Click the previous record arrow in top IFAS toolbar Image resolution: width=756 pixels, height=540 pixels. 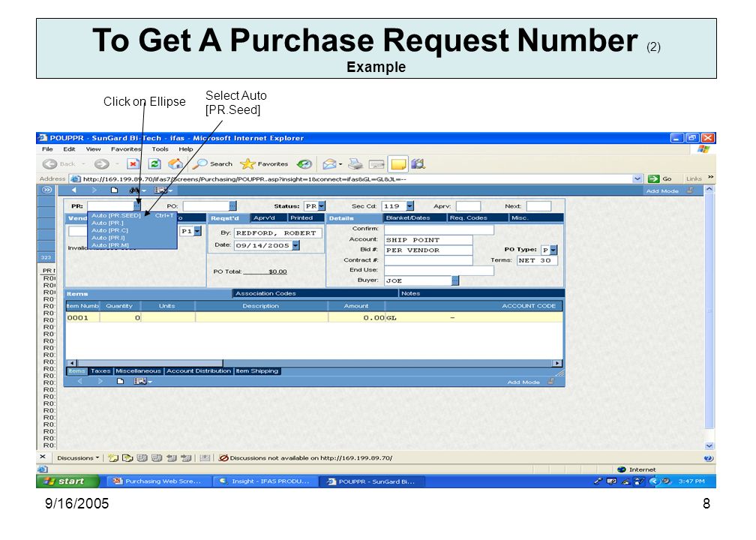coord(73,190)
